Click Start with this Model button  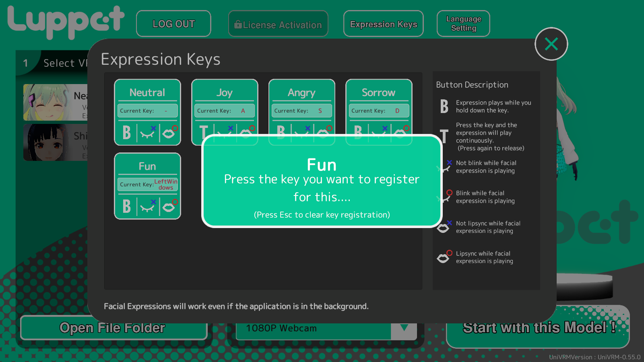pos(538,327)
